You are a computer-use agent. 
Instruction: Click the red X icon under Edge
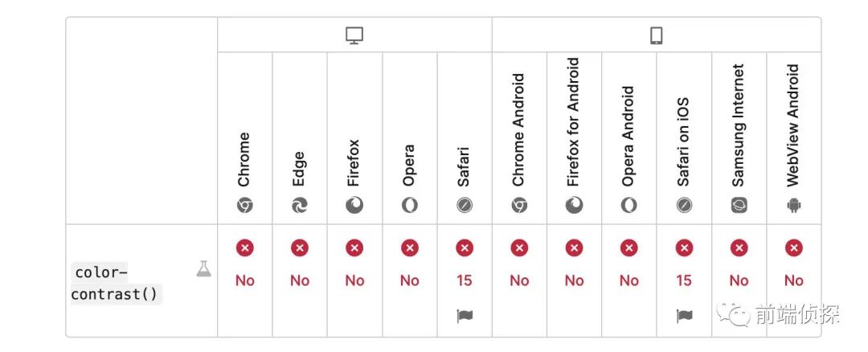[x=300, y=248]
